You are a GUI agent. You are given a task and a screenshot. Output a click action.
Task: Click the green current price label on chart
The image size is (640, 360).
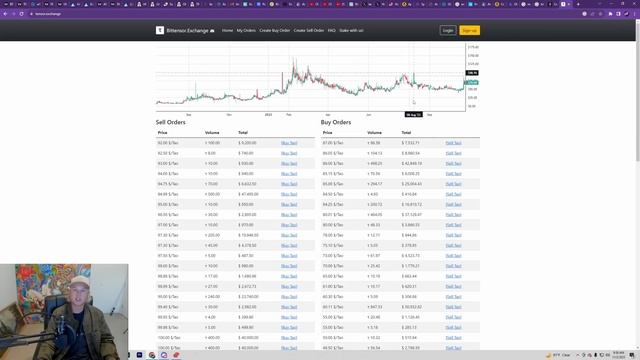pos(472,82)
